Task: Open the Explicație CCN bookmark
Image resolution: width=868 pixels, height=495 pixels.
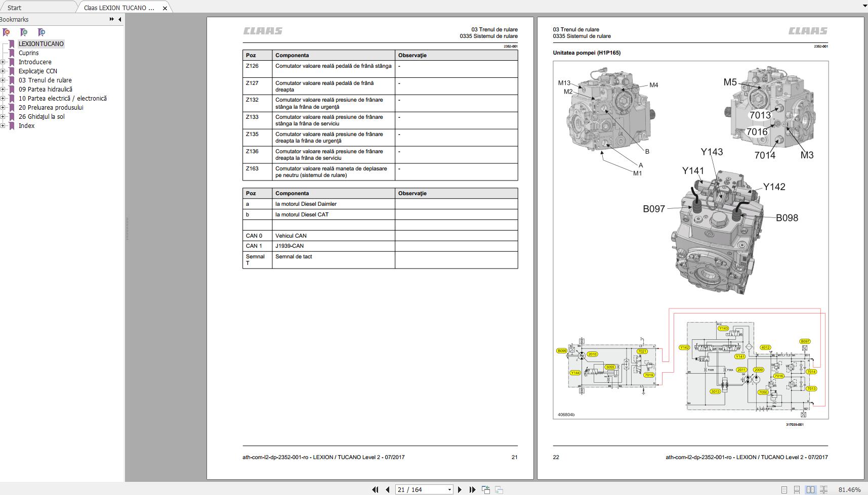Action: pos(38,71)
